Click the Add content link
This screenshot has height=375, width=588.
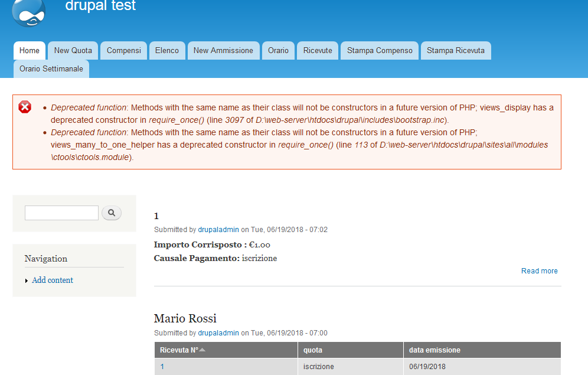pyautogui.click(x=53, y=281)
